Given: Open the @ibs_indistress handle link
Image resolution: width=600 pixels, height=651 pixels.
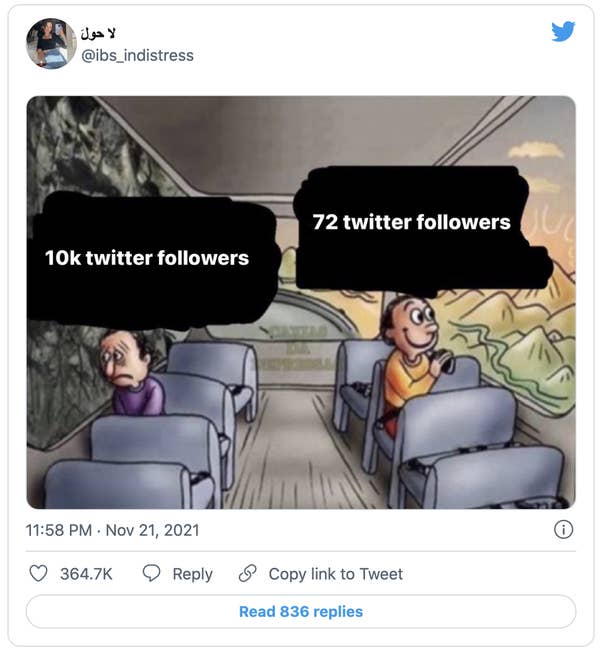Looking at the screenshot, I should click(x=137, y=55).
